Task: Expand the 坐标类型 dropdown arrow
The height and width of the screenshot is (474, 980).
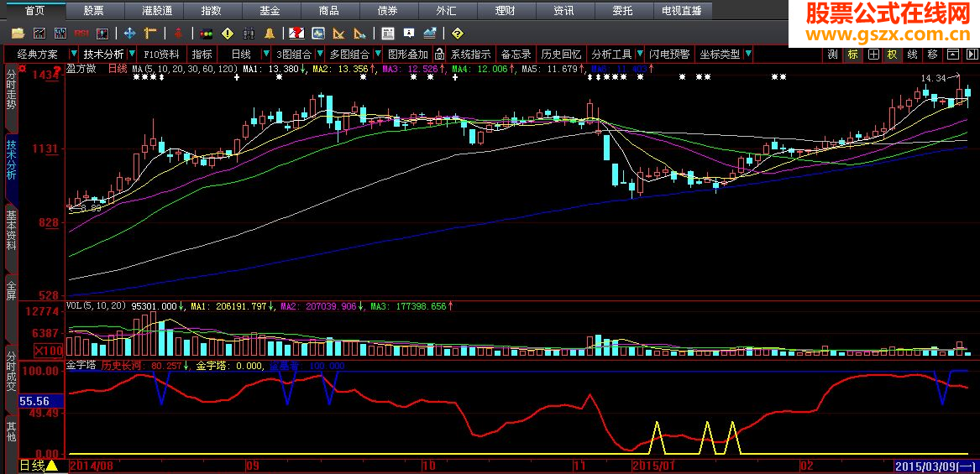Action: click(747, 54)
